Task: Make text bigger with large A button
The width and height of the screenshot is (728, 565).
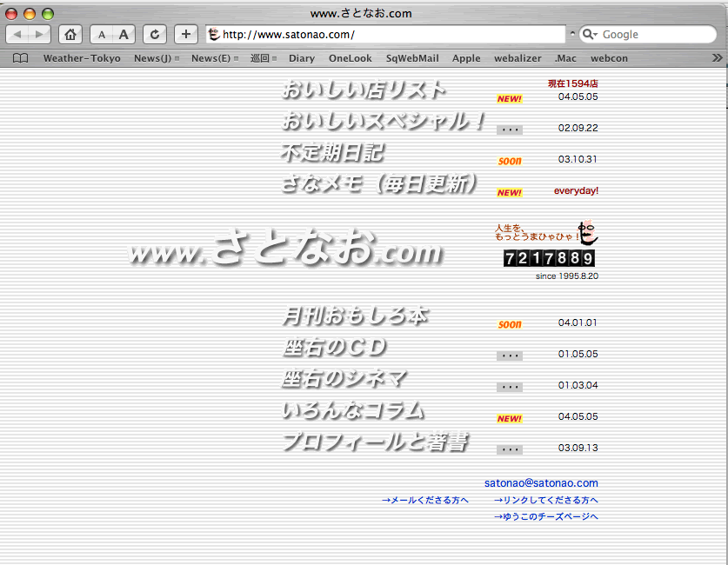Action: [124, 35]
